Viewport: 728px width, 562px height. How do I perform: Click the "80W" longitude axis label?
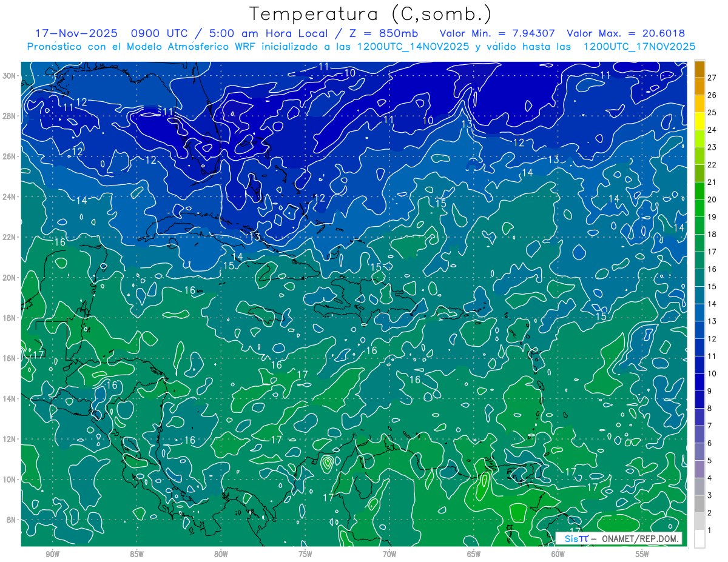pyautogui.click(x=221, y=554)
